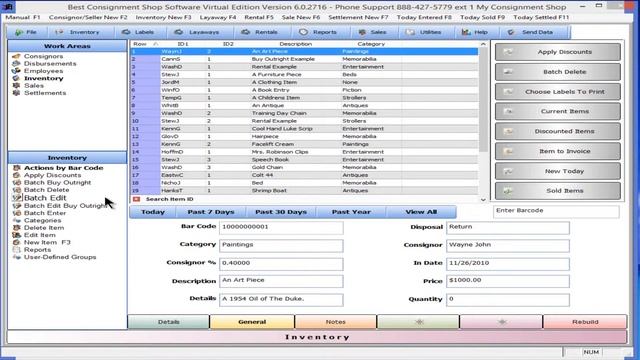Viewport: 640px width, 360px height.
Task: Click the large Batch Delete button
Action: point(558,72)
